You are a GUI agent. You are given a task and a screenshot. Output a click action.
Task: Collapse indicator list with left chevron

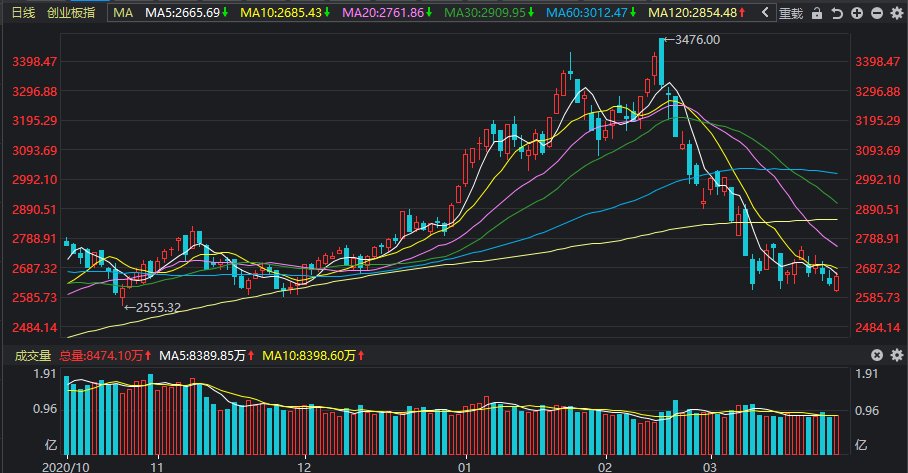765,13
